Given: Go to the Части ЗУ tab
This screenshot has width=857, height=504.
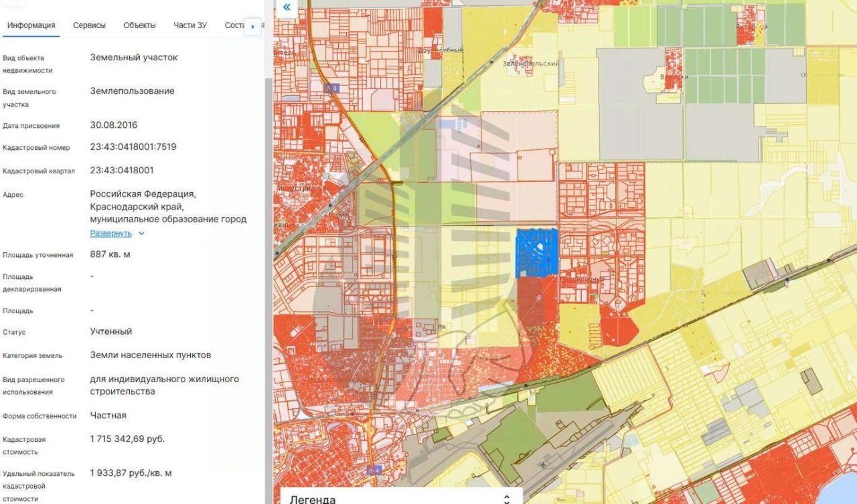Looking at the screenshot, I should click(x=190, y=25).
